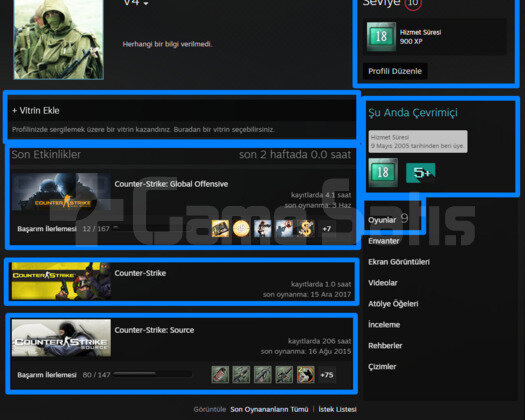The height and width of the screenshot is (420, 525).
Task: Click 'Herhangi bir bilgi verilmedi.' text
Action: tap(167, 44)
